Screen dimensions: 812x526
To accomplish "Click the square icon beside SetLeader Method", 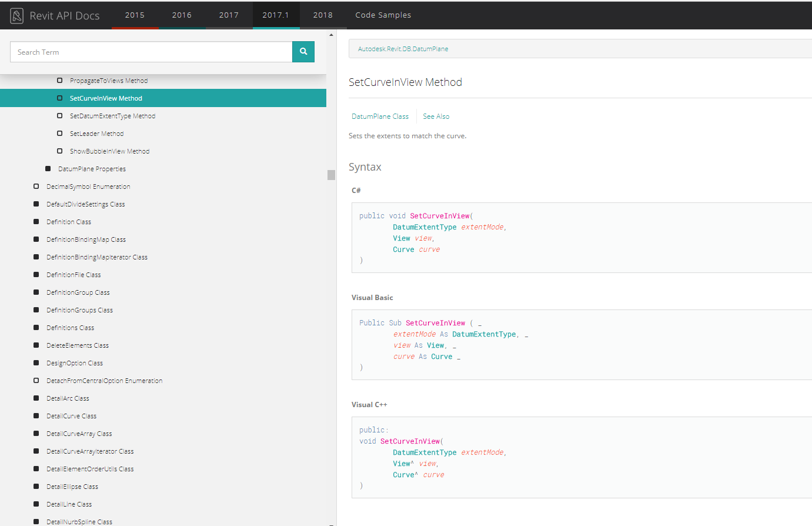I will (x=59, y=134).
